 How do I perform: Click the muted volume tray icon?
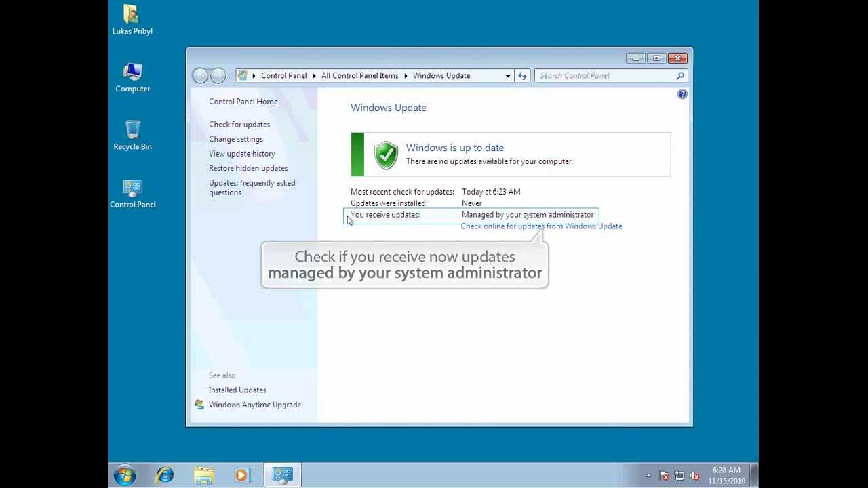coord(694,476)
